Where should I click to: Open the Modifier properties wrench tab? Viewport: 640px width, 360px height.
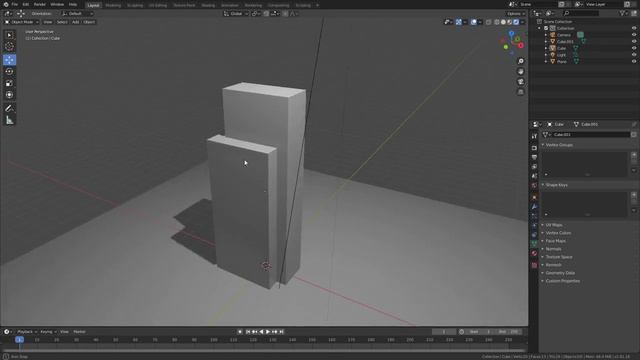(534, 207)
